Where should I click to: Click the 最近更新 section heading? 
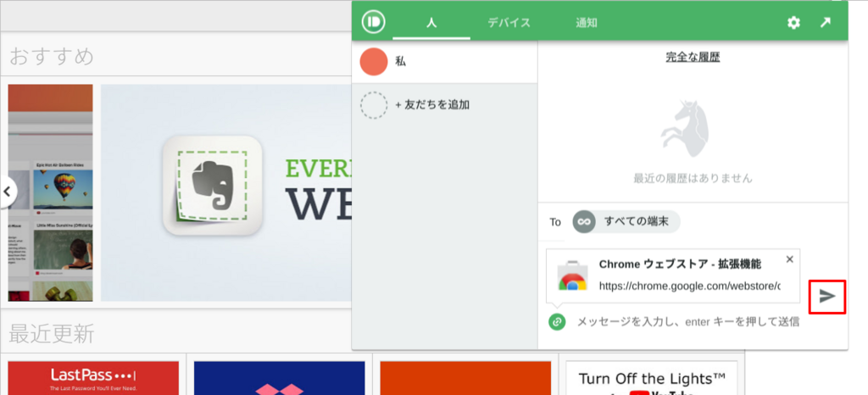tap(52, 334)
